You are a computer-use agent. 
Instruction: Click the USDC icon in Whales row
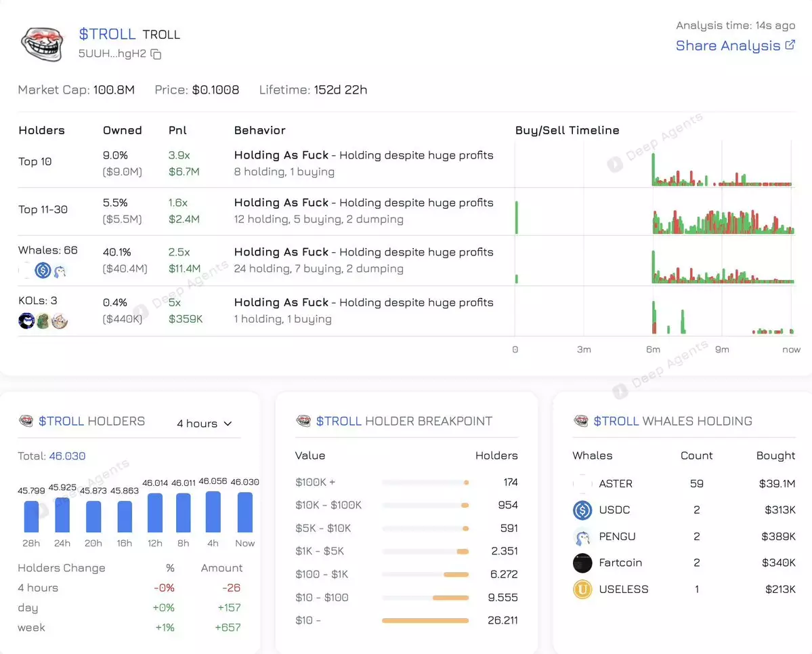pos(43,270)
